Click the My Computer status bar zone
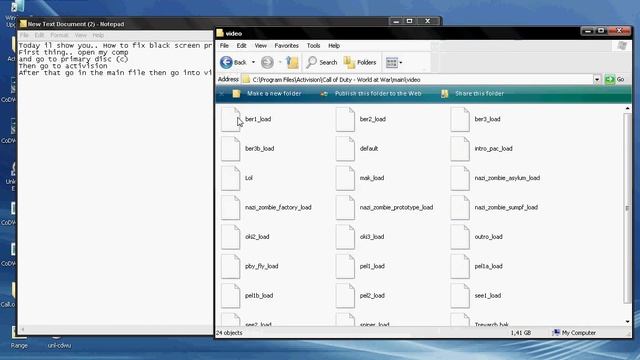Screen dimensions: 640x360 pyautogui.click(x=574, y=333)
